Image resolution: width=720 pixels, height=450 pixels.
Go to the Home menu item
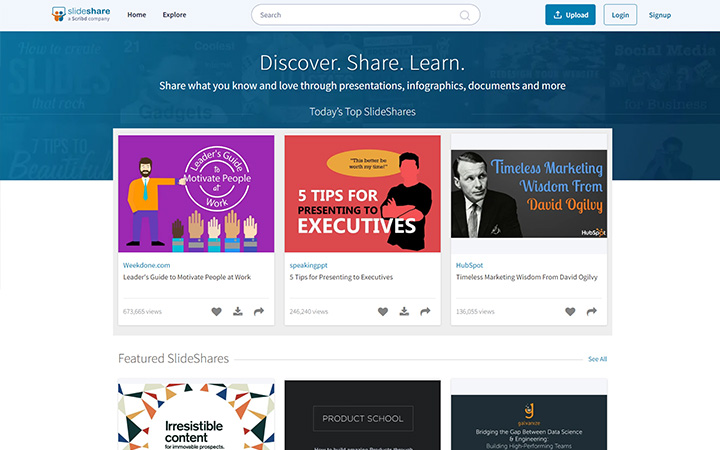point(137,15)
